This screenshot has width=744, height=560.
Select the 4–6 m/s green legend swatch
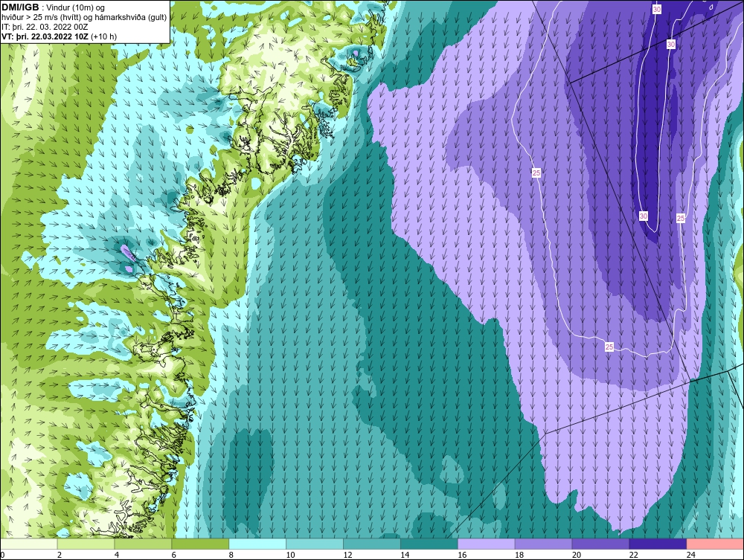tap(143, 544)
